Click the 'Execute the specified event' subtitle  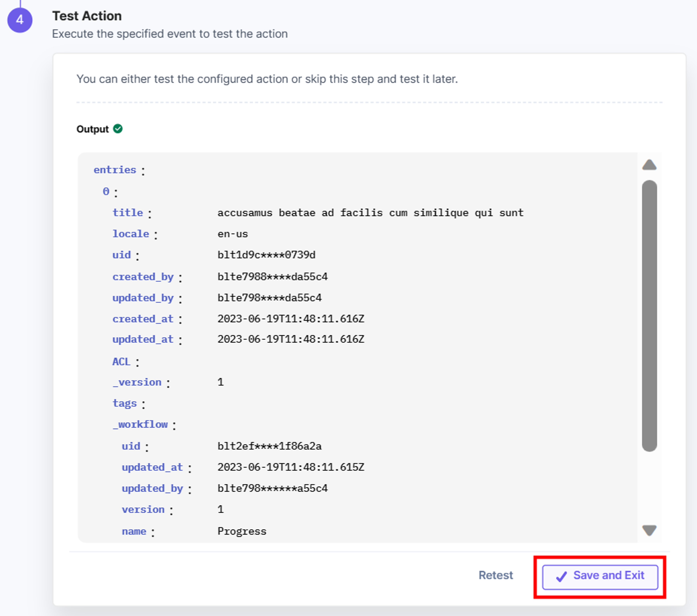tap(170, 34)
